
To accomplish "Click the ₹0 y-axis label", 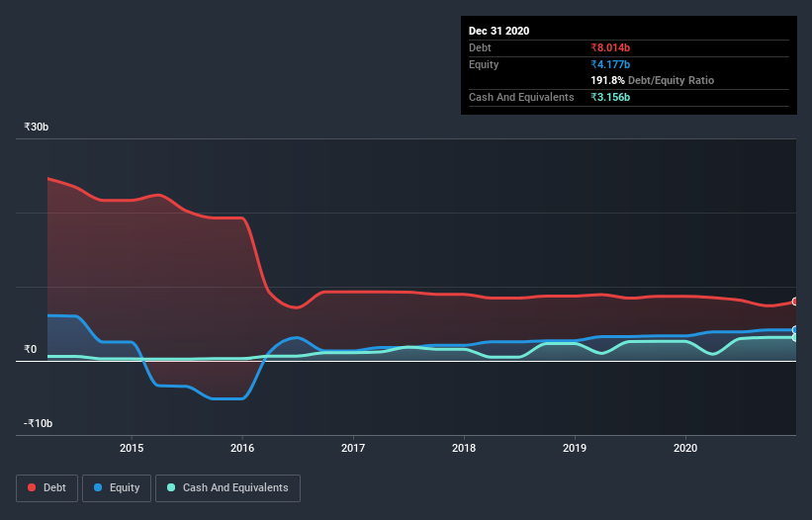I will coord(31,349).
